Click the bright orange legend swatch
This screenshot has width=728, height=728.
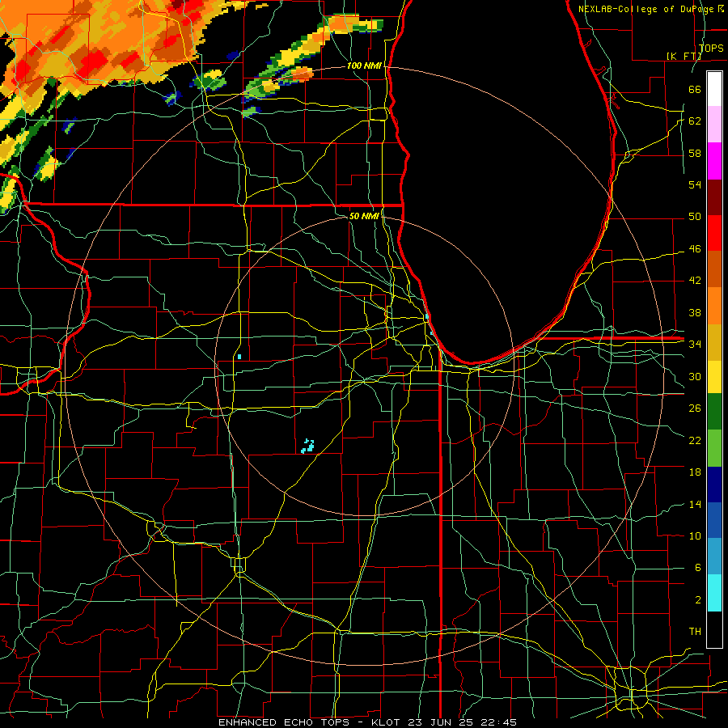coord(714,306)
